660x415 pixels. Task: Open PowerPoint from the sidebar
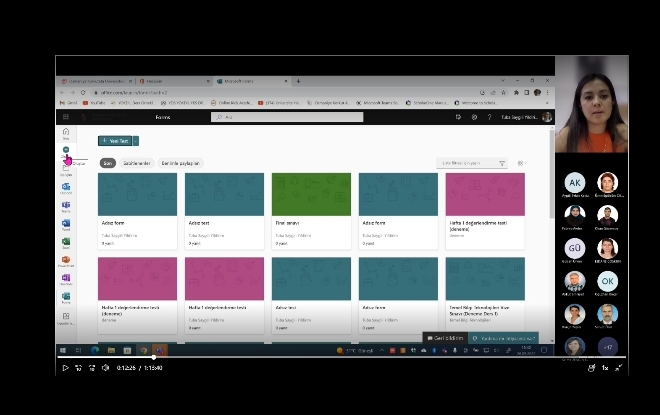(66, 260)
